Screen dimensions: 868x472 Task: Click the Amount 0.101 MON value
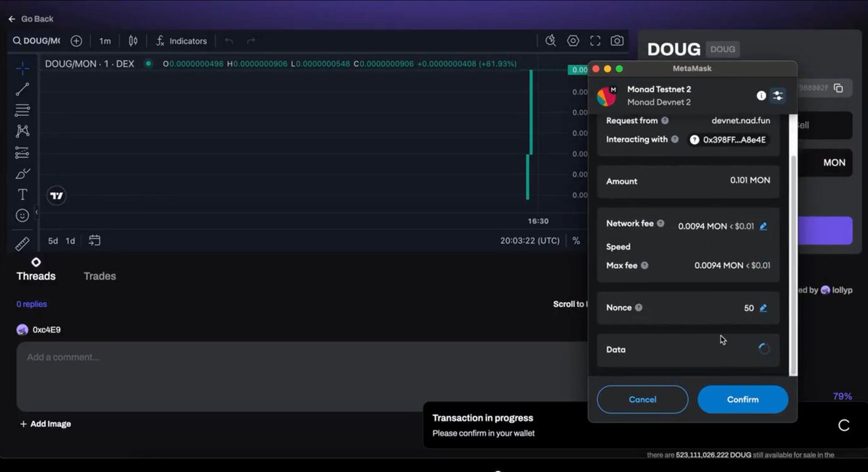click(750, 180)
